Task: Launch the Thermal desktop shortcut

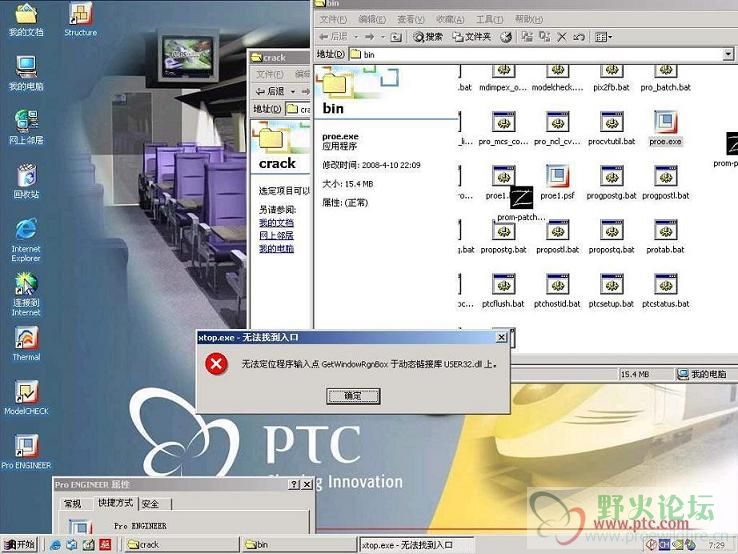Action: click(26, 344)
